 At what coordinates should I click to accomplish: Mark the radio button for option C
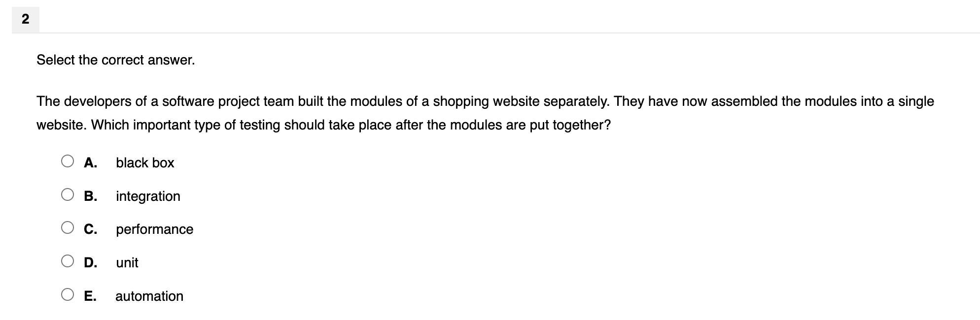coord(68,227)
